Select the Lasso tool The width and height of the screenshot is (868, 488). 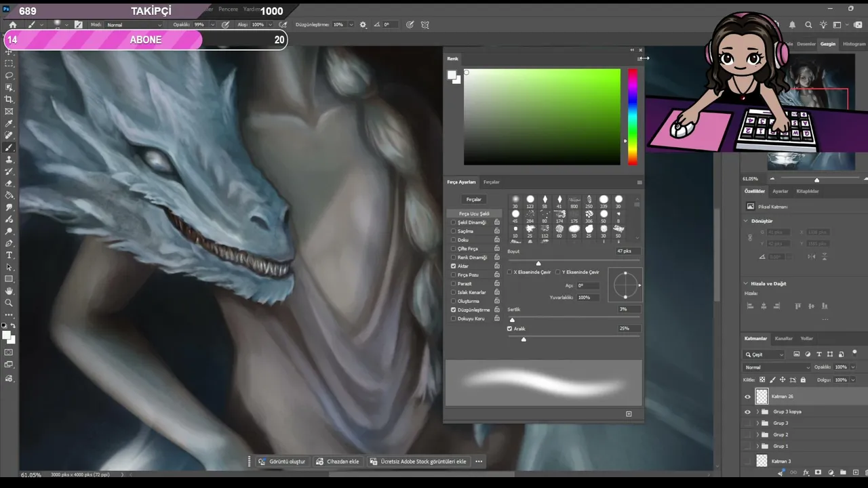9,75
